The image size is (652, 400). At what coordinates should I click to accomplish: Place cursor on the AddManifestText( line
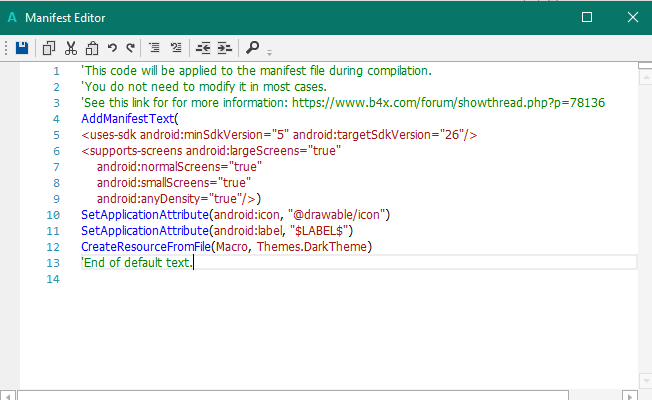point(128,119)
